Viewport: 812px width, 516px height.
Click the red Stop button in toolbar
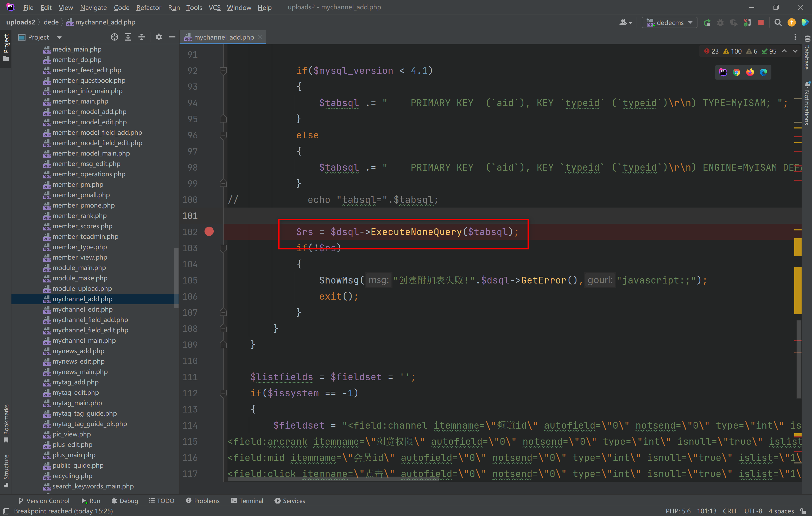pos(761,23)
